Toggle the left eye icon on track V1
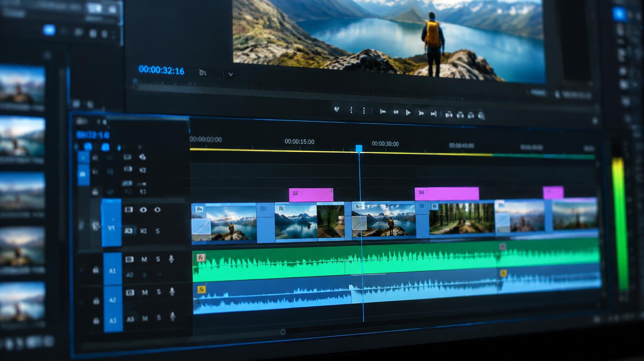The width and height of the screenshot is (644, 361). (143, 210)
